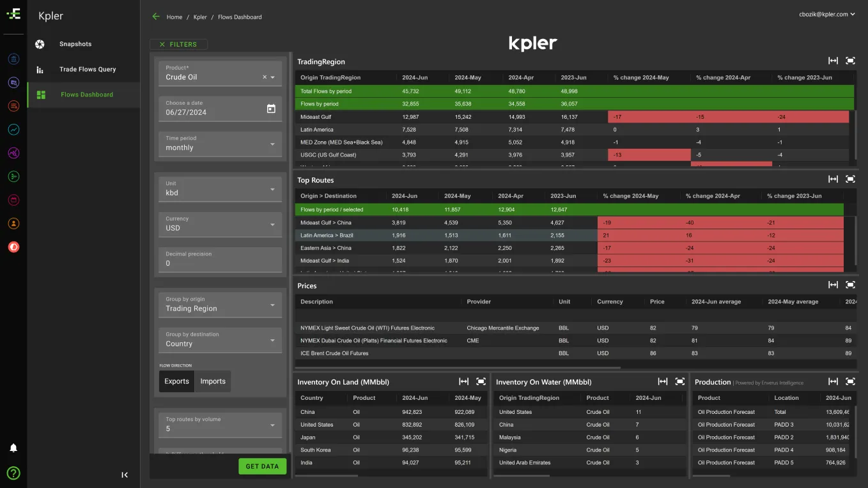Collapse the filters sidebar with the arrow icon

(125, 475)
